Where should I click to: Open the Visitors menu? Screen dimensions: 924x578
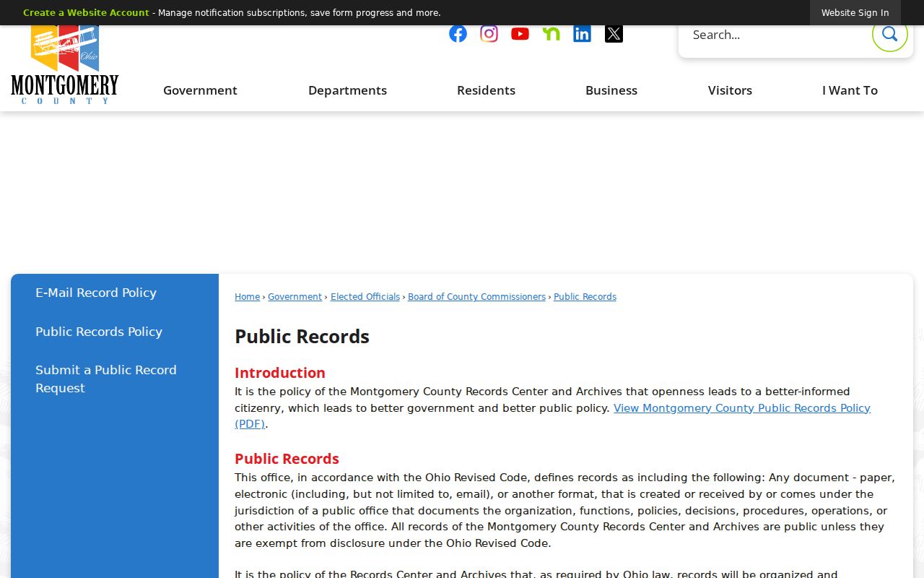(730, 90)
